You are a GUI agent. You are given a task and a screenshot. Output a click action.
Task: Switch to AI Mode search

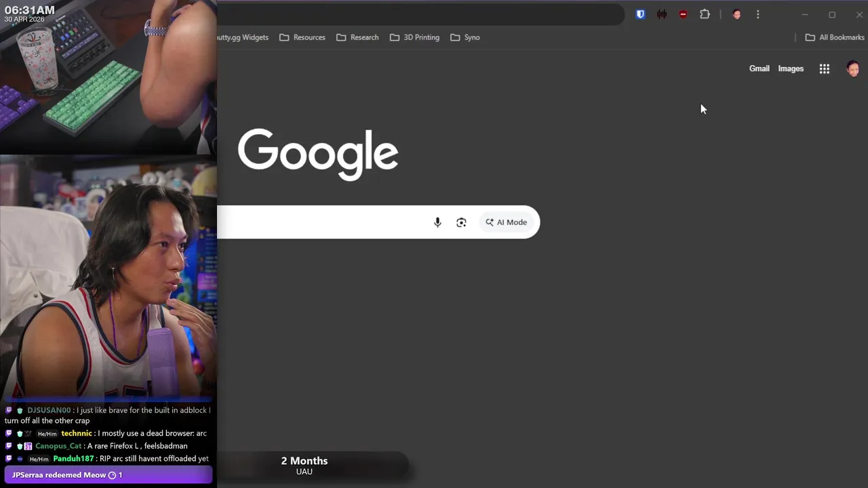pyautogui.click(x=507, y=222)
